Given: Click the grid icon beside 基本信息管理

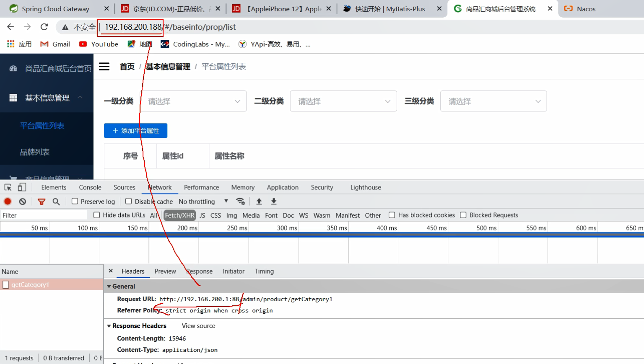Looking at the screenshot, I should pos(13,98).
